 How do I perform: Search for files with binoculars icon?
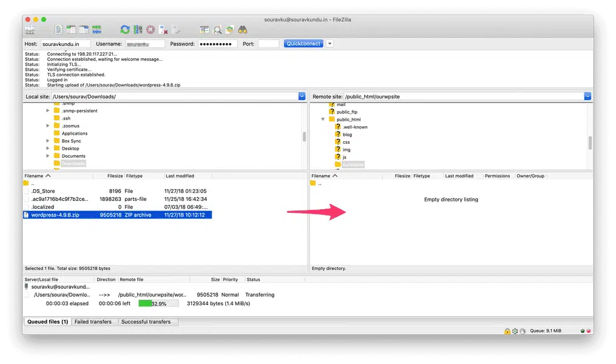pos(242,29)
